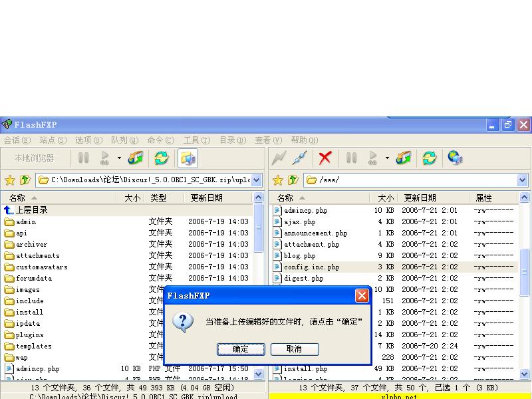
Task: Open the 工具(T) menu
Action: click(197, 140)
